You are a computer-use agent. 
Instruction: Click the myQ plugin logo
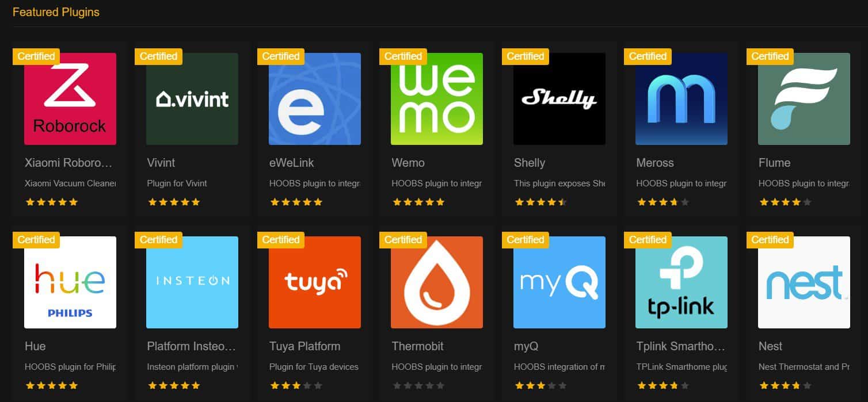coord(559,282)
